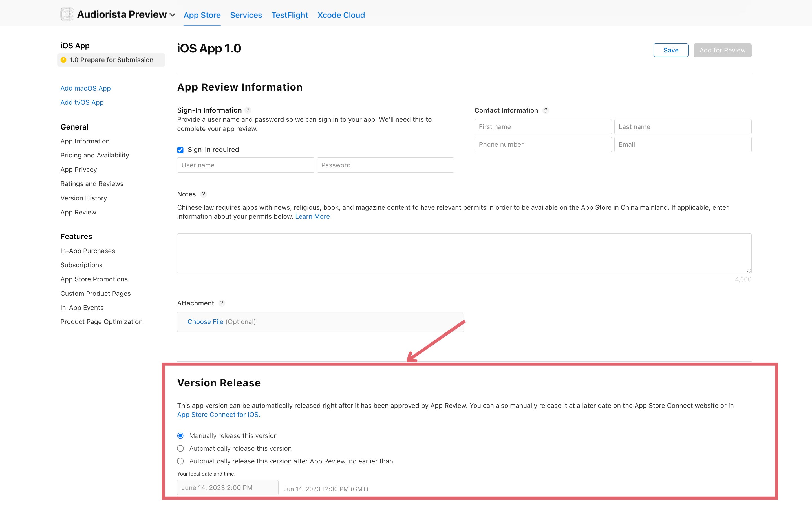The width and height of the screenshot is (812, 508).
Task: Open the Learn More link in Notes
Action: (312, 217)
